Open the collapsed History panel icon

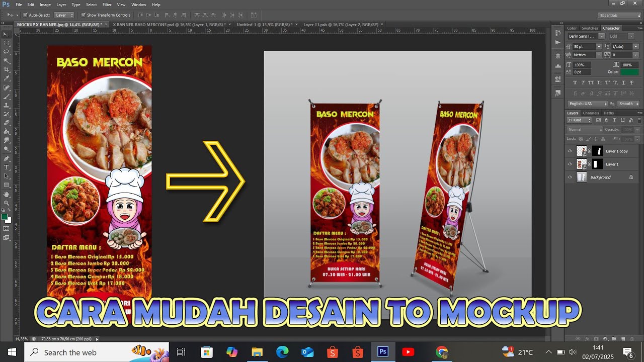point(558,33)
